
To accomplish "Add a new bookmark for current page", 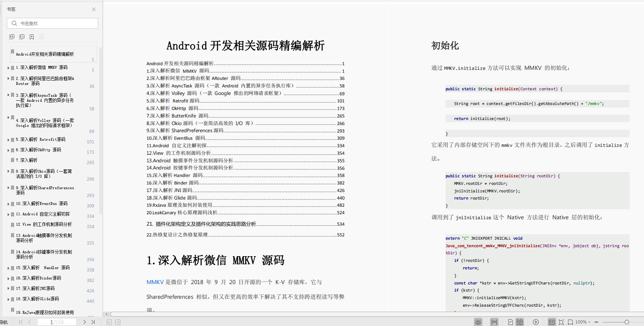I will click(x=32, y=37).
